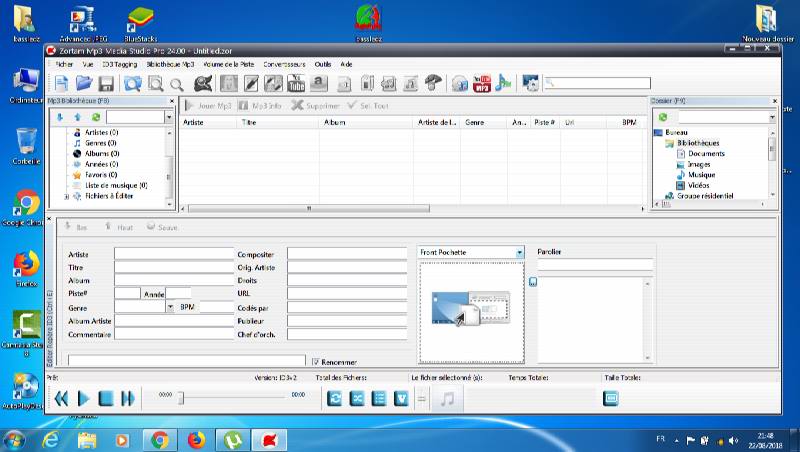Click the Sel. Tout button
This screenshot has width=800, height=452.
tap(367, 106)
